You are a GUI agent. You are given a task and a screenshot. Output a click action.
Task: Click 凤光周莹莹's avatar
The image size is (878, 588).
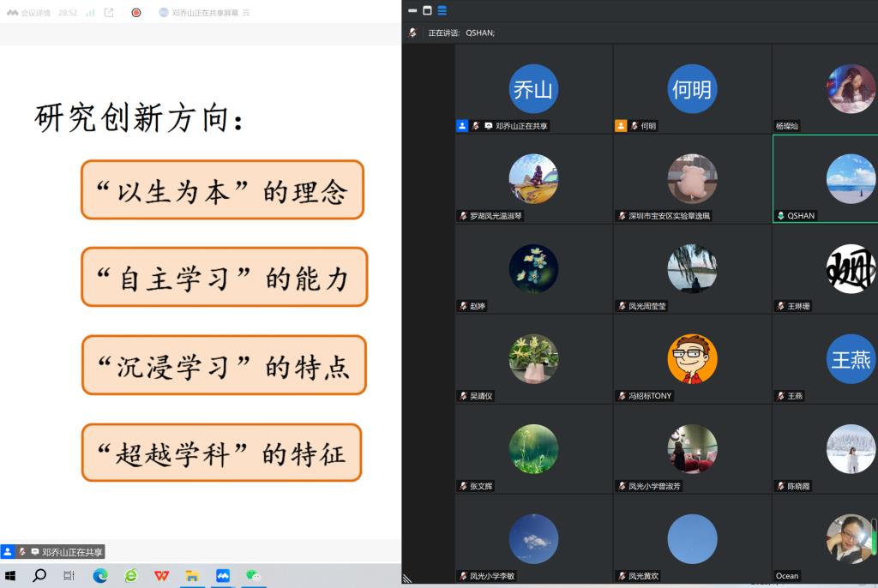pos(692,269)
